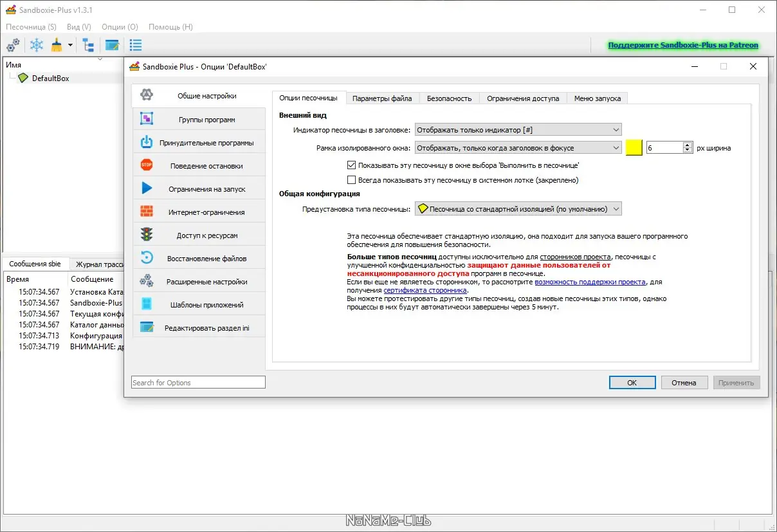This screenshot has height=532, width=777.
Task: Open Поведение остановки stop icon section
Action: click(x=199, y=166)
